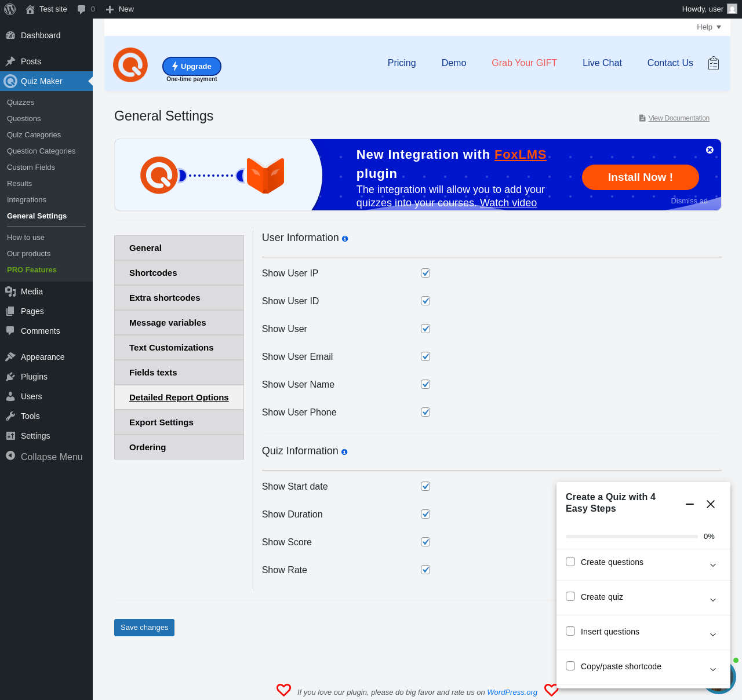742x700 pixels.
Task: Expand the Create questions chevron
Action: (x=713, y=565)
